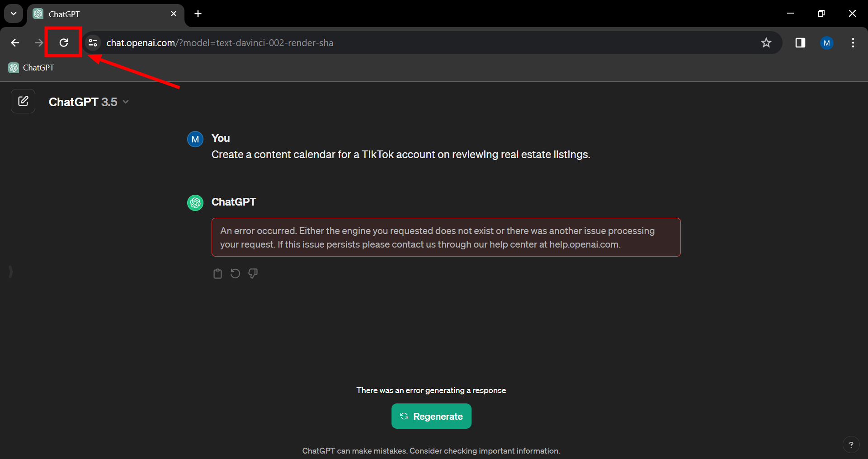Go back to the previous page
The height and width of the screenshot is (459, 868).
click(15, 42)
